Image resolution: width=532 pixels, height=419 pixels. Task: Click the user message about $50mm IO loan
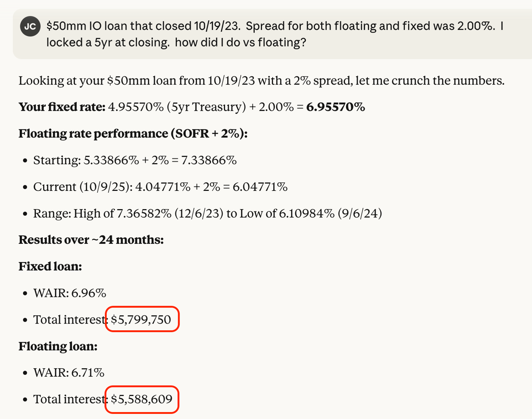click(274, 34)
